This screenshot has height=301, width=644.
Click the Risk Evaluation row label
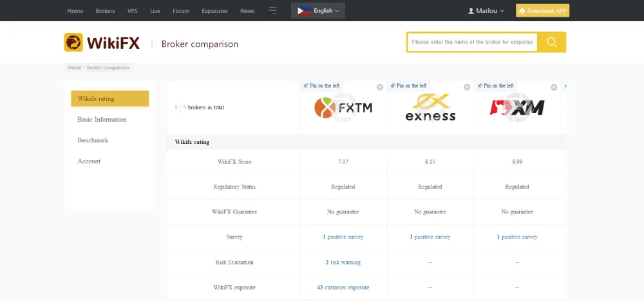pyautogui.click(x=234, y=262)
